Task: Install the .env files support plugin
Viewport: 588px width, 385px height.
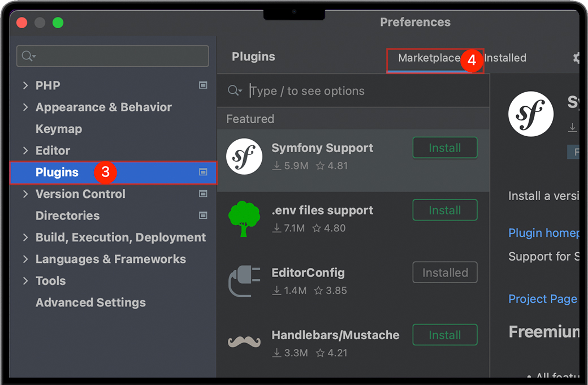Action: click(445, 210)
